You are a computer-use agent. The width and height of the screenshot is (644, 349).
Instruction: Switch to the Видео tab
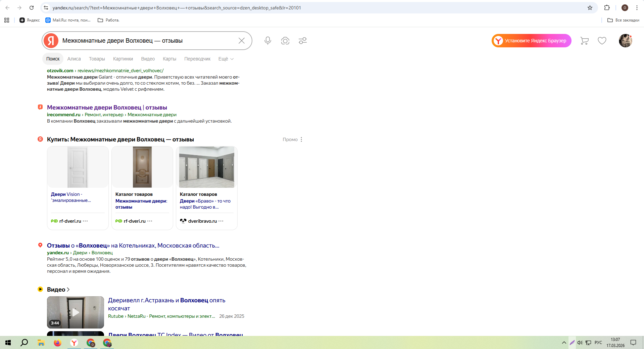click(148, 59)
